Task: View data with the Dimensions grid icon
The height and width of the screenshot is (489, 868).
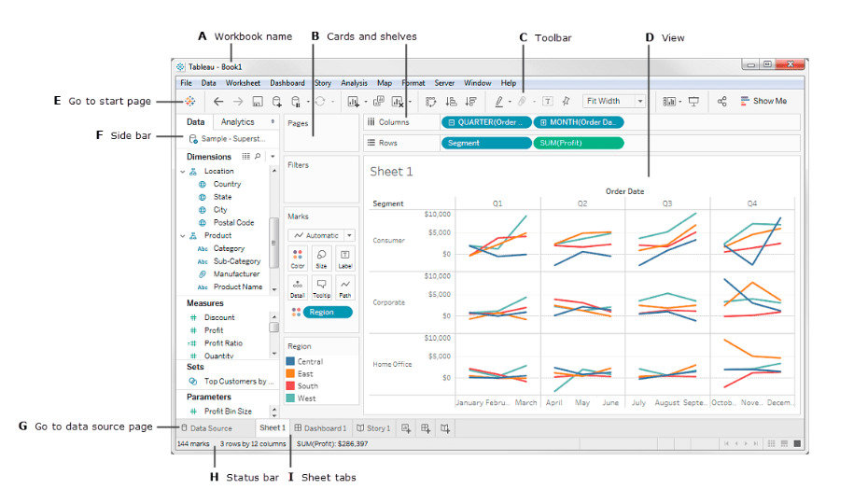Action: [x=245, y=157]
